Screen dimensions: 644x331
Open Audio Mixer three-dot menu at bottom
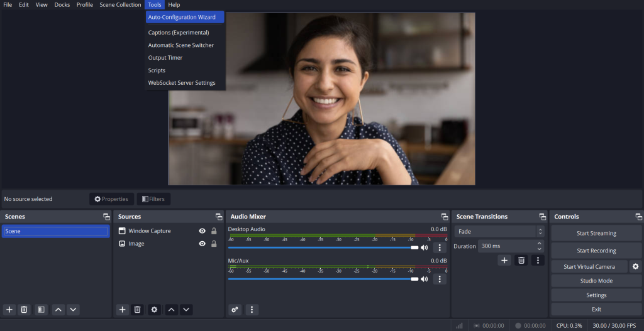point(252,310)
